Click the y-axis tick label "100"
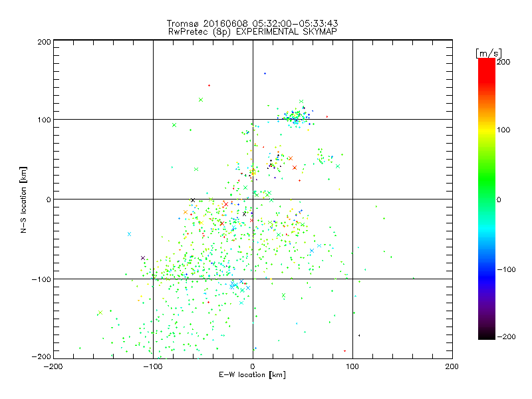Viewport: 532px width, 399px height. point(44,120)
